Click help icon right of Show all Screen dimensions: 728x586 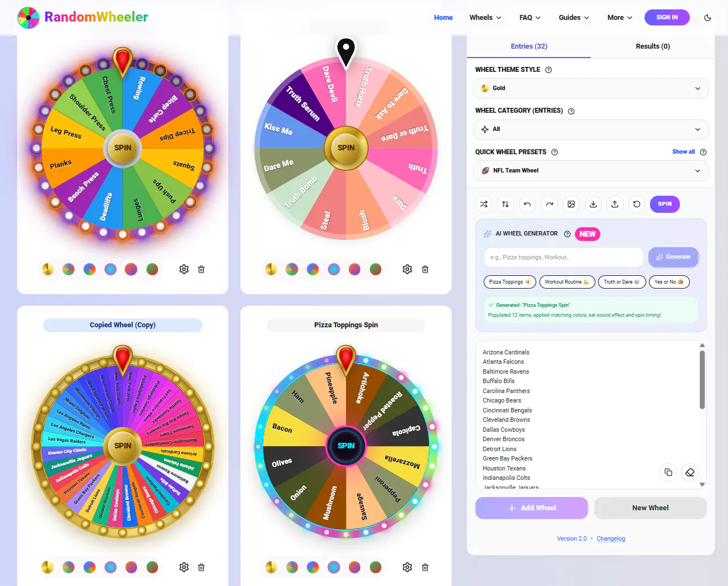(703, 152)
